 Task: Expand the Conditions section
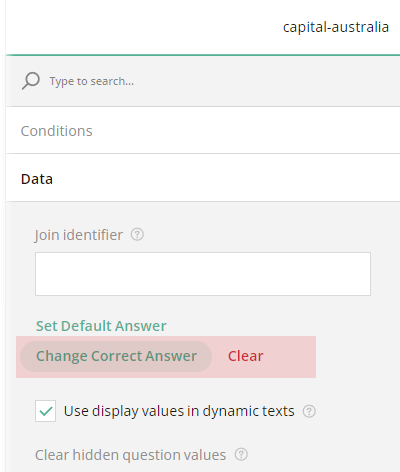click(203, 131)
